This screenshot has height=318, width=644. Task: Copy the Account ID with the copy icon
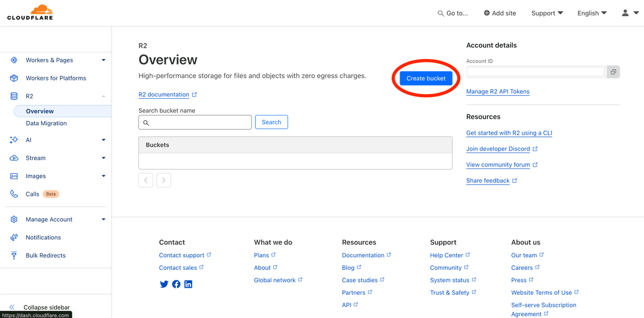613,72
